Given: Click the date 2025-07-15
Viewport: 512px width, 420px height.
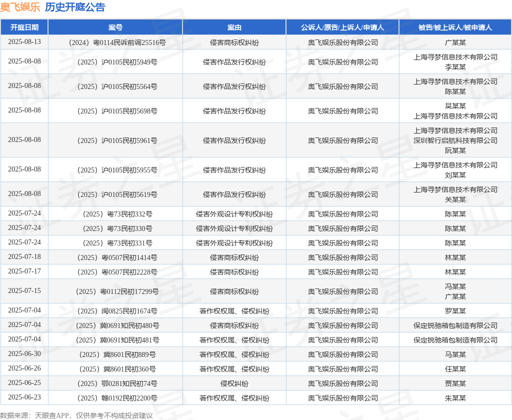Looking at the screenshot, I should point(24,290).
